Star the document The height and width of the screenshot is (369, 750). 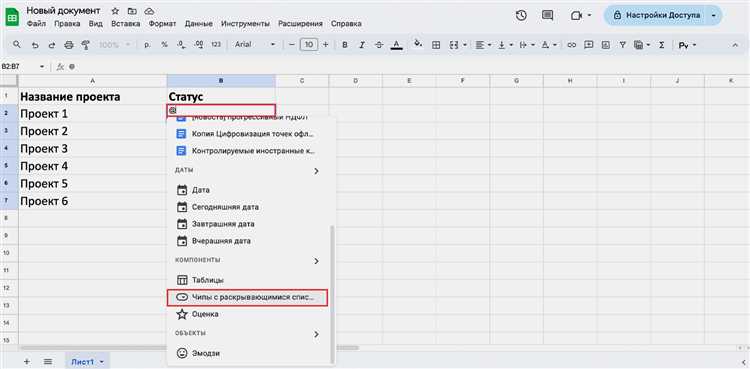point(115,11)
